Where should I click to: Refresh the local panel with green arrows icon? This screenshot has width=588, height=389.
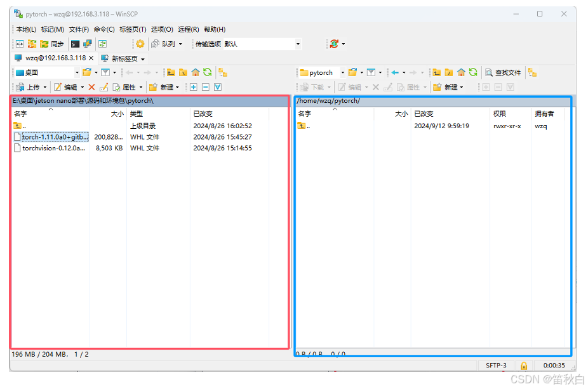coord(208,72)
